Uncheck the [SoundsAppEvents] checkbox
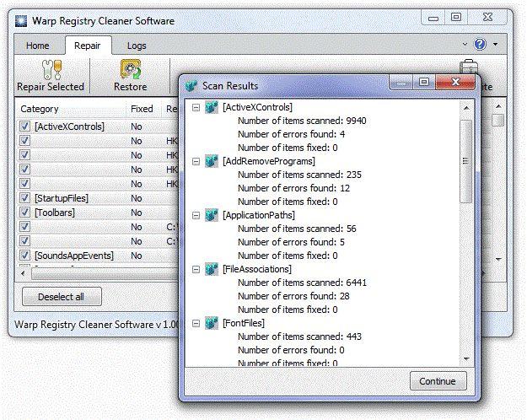Viewport: 527px width, 420px height. (x=24, y=256)
